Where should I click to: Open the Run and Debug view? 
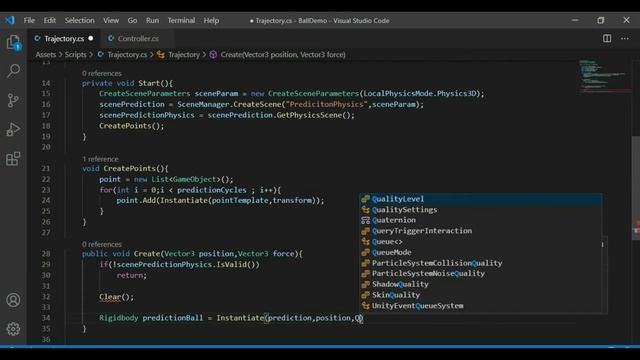click(13, 129)
